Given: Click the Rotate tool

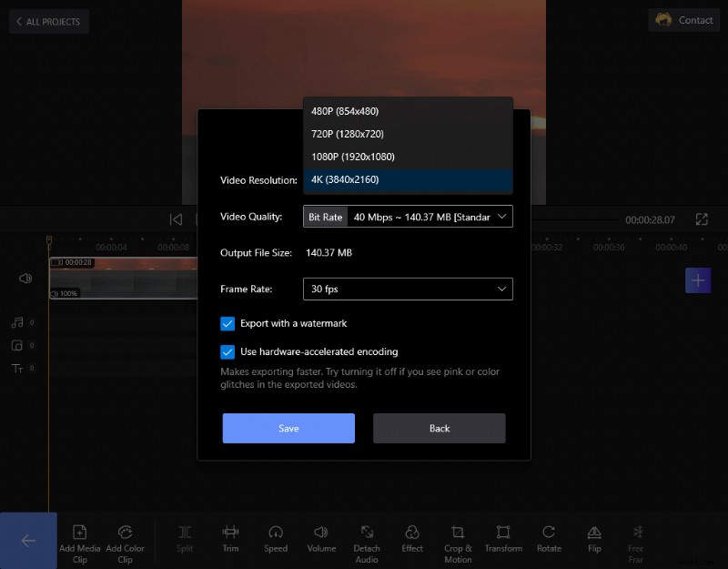Looking at the screenshot, I should pyautogui.click(x=549, y=540).
